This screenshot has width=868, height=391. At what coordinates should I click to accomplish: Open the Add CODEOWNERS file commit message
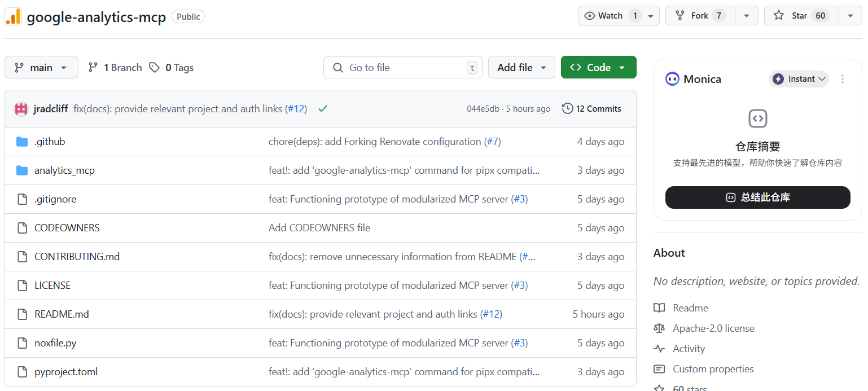click(319, 228)
